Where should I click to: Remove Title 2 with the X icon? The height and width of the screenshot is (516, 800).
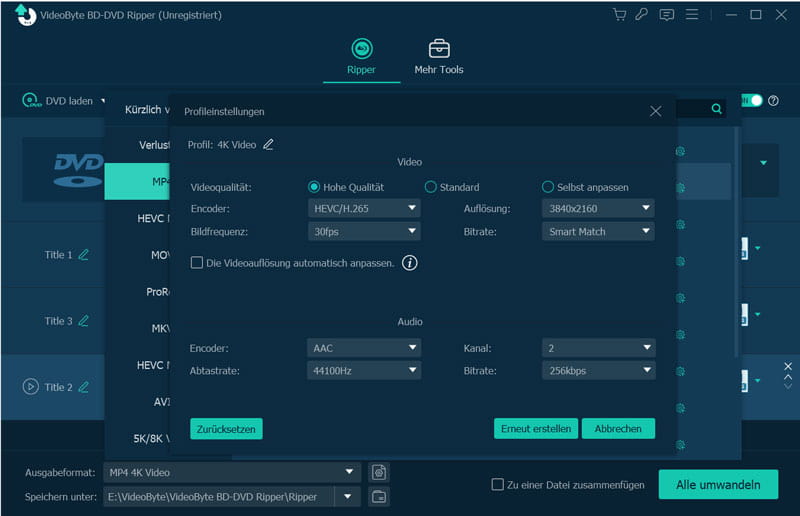tap(788, 366)
